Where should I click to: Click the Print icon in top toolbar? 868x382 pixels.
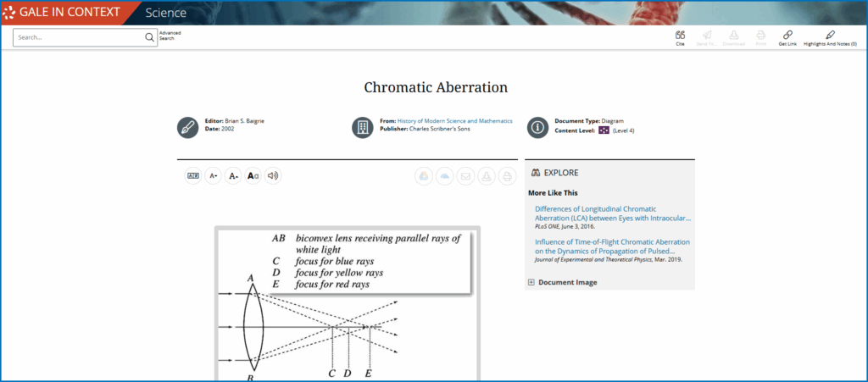point(760,36)
